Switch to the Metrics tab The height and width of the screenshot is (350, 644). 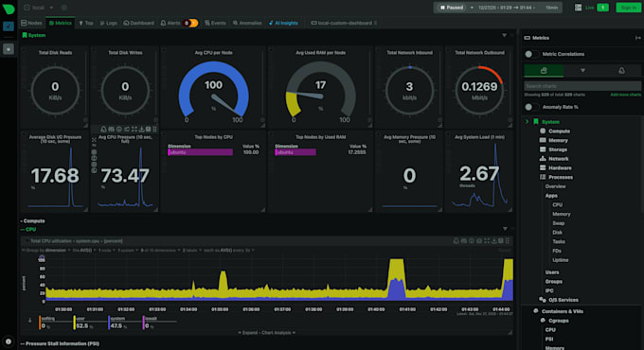(61, 23)
